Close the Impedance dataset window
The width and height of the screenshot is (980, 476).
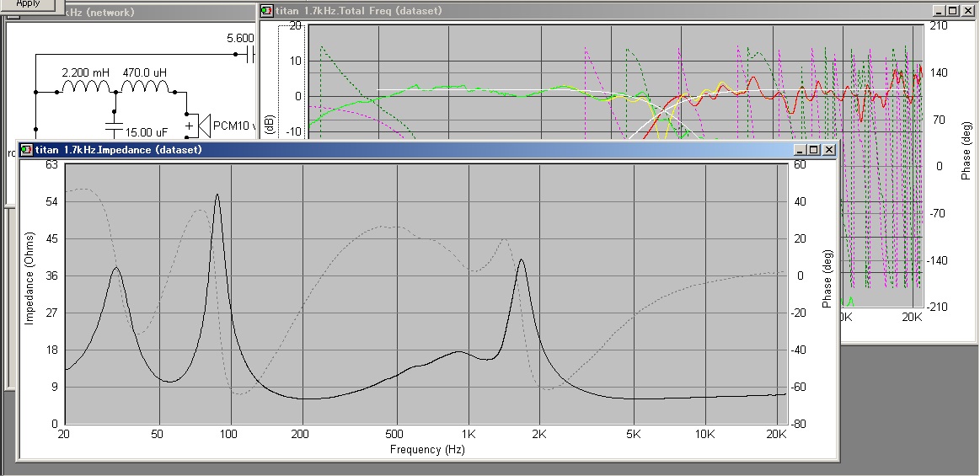[x=829, y=150]
